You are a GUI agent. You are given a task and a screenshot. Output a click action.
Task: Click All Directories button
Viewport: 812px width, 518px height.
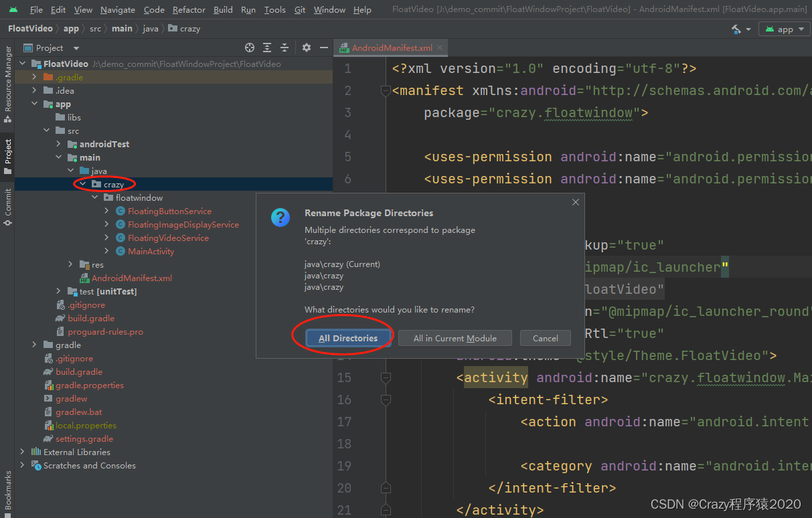(348, 338)
